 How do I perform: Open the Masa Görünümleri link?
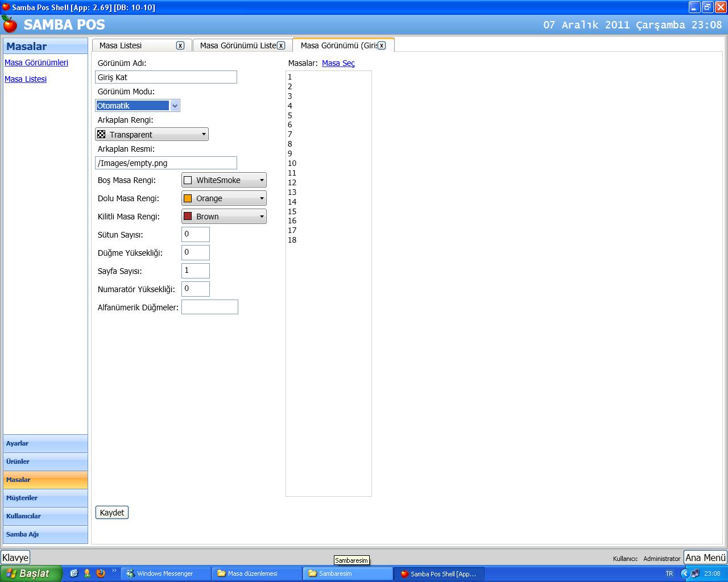point(36,63)
